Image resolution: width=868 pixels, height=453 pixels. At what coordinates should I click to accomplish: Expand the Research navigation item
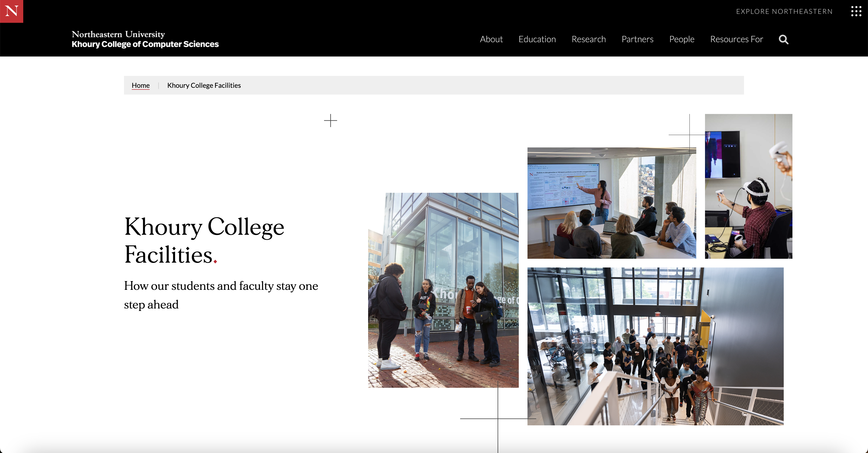click(x=588, y=39)
